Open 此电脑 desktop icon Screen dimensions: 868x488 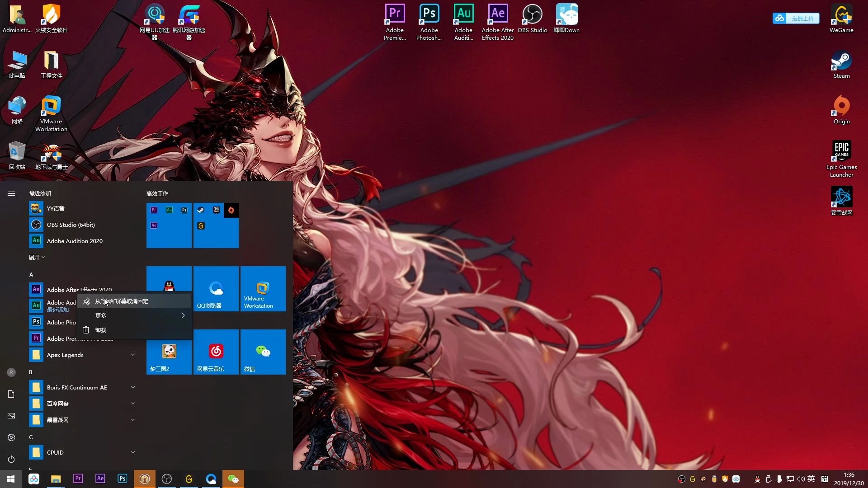17,64
